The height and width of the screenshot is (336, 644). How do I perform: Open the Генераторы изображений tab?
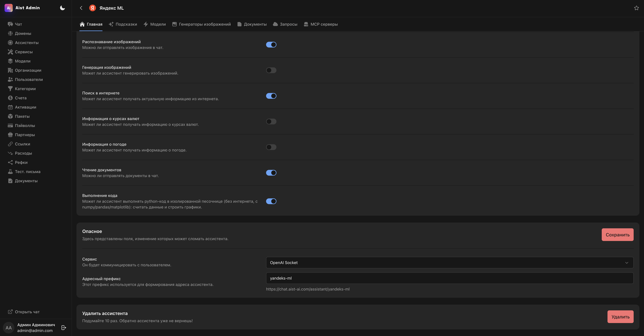(202, 24)
